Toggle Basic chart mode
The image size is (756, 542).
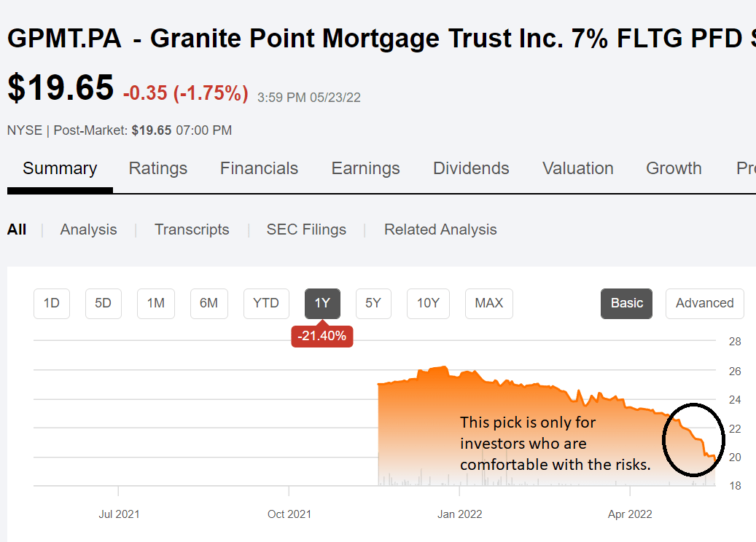click(x=626, y=304)
